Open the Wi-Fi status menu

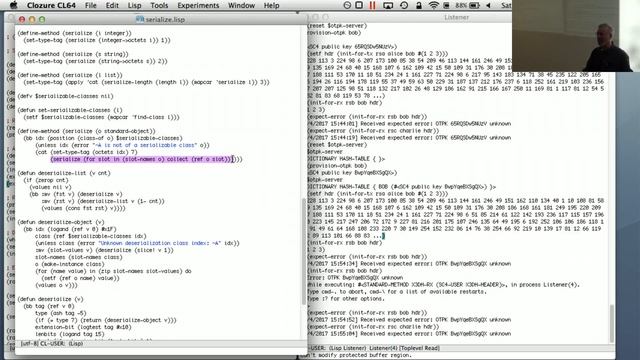point(433,5)
